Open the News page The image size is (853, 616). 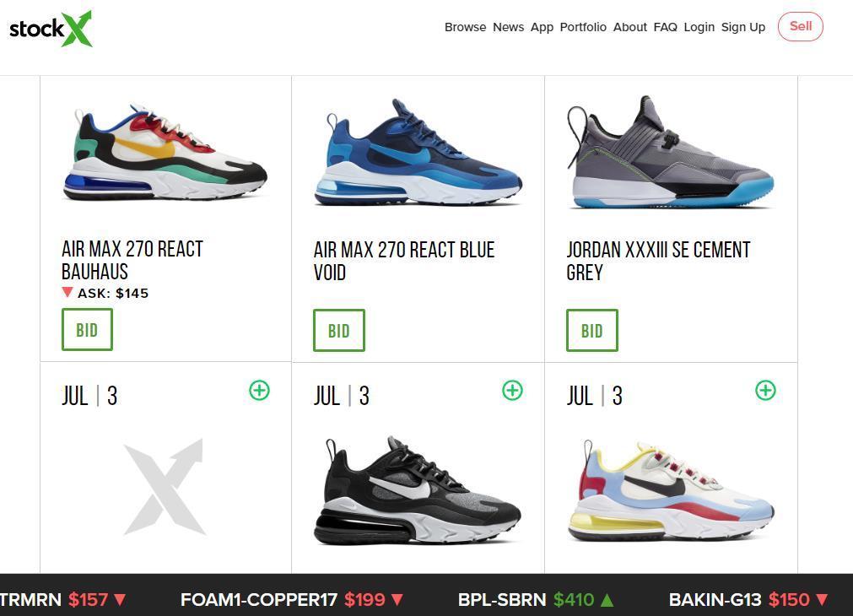click(508, 27)
